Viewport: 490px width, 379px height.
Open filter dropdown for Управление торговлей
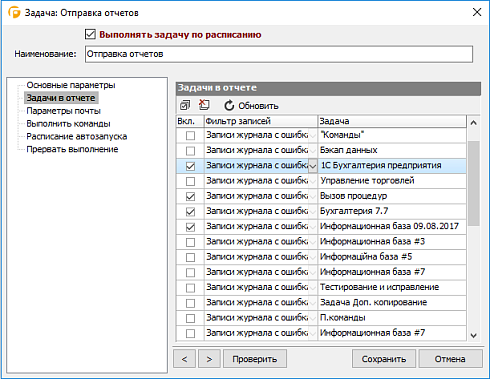point(313,181)
